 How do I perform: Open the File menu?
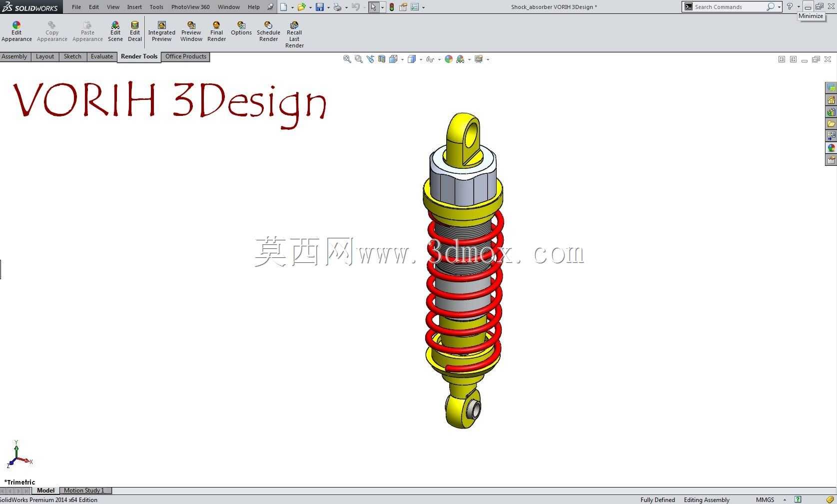point(76,7)
